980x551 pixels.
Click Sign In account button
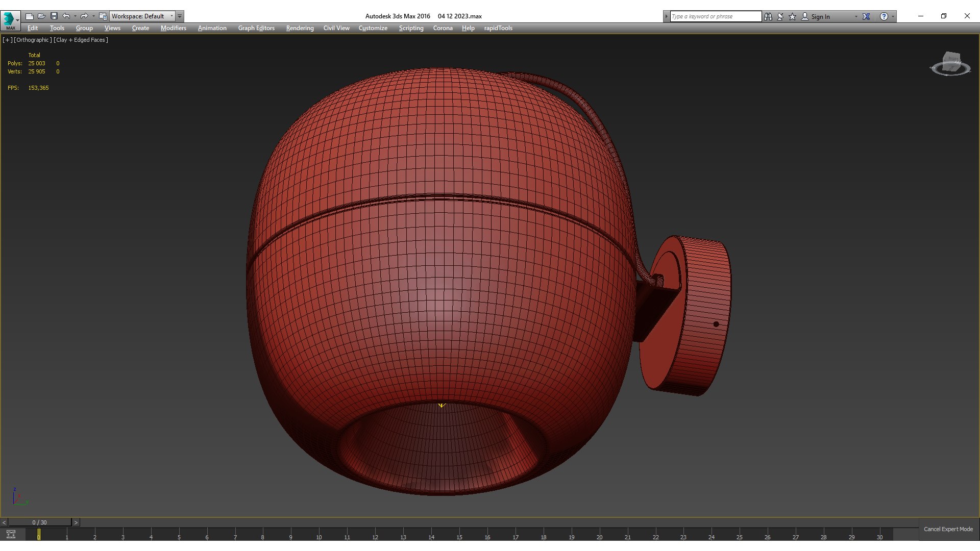pyautogui.click(x=816, y=16)
